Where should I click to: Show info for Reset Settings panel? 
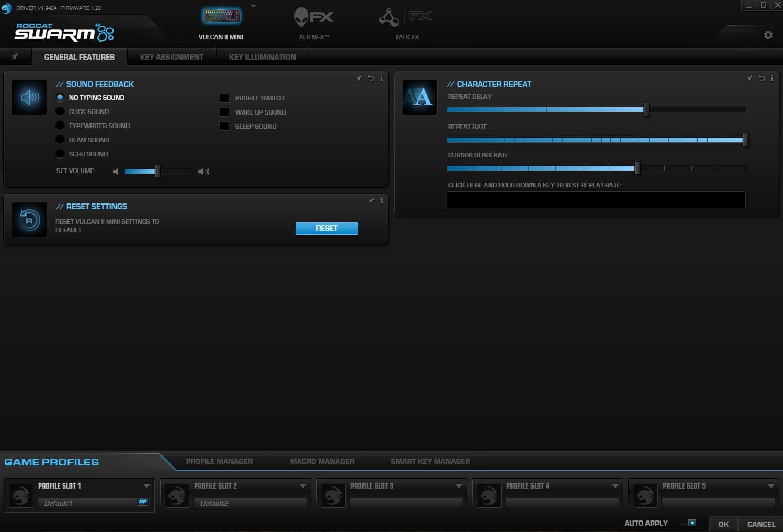coord(381,200)
